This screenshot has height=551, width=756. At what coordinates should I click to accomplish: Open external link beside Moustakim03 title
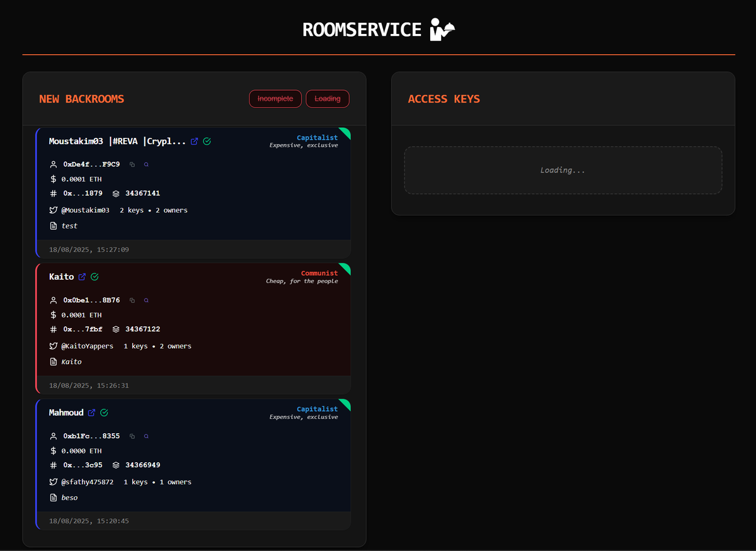coord(195,141)
